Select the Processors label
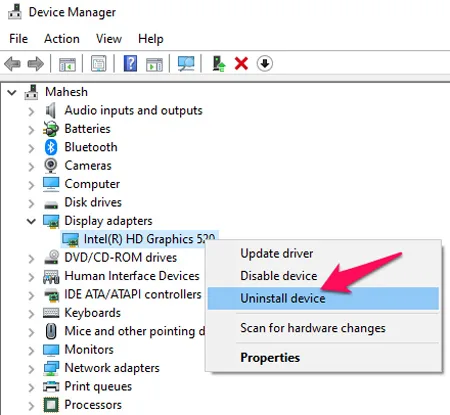 [93, 405]
